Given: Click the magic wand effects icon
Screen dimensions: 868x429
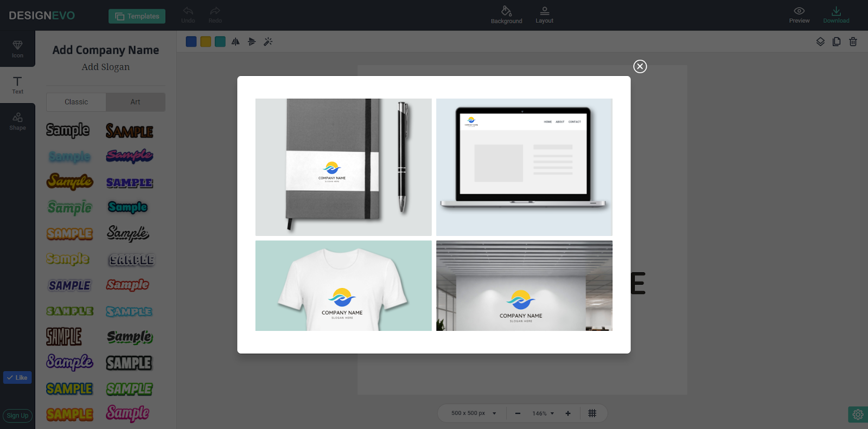Looking at the screenshot, I should tap(268, 42).
